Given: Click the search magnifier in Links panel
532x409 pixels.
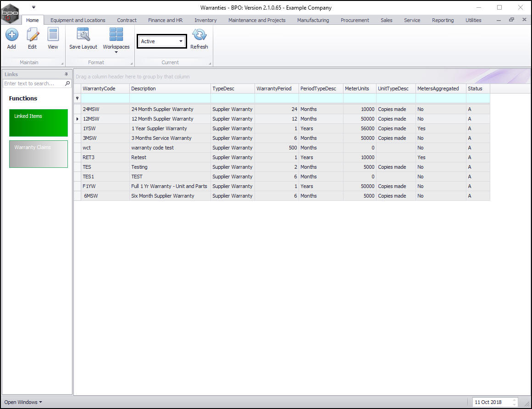Looking at the screenshot, I should [67, 83].
